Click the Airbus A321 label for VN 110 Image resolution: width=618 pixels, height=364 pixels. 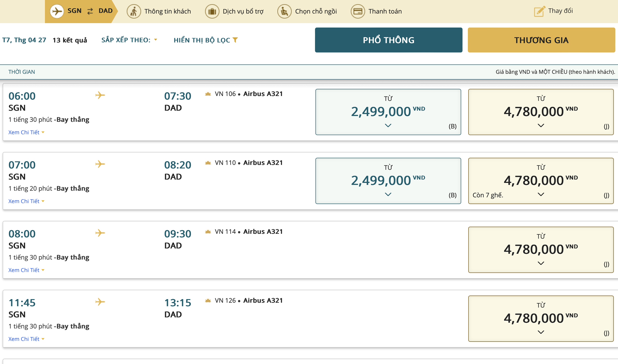263,163
